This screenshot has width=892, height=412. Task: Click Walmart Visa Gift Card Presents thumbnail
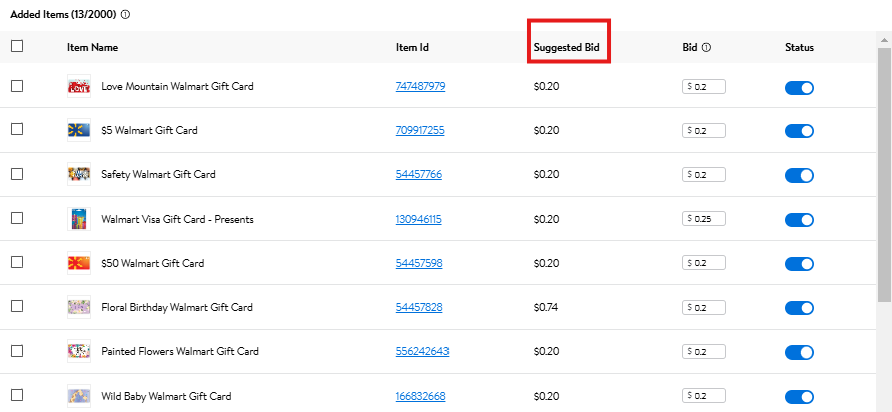coord(78,219)
